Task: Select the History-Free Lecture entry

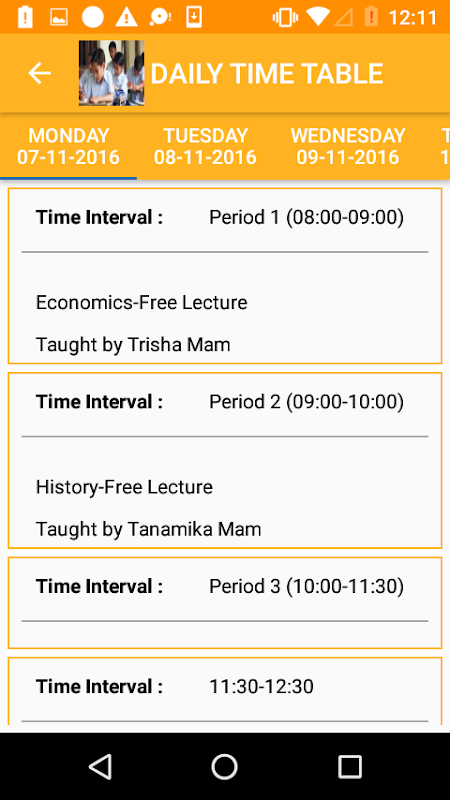Action: (x=124, y=487)
